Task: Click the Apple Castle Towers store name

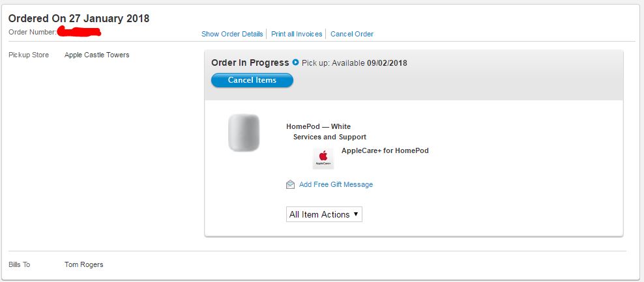Action: tap(97, 55)
